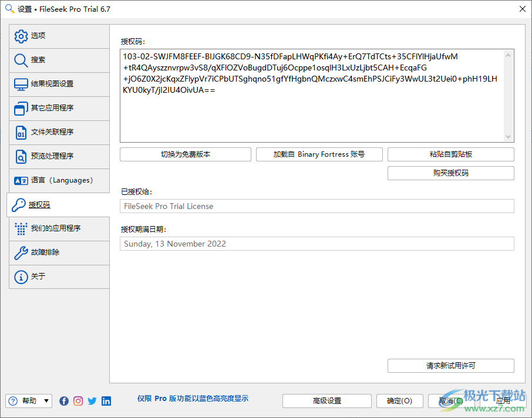Click the help question mark icon

point(13,401)
